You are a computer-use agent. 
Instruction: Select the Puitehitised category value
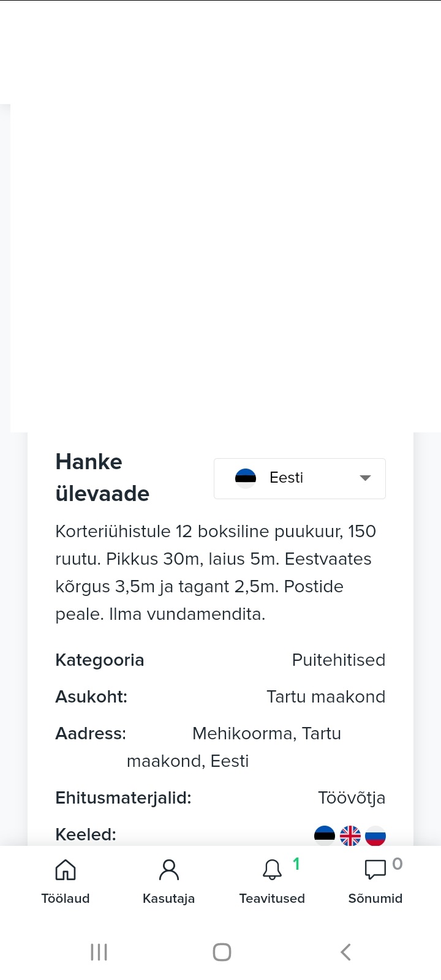point(339,660)
